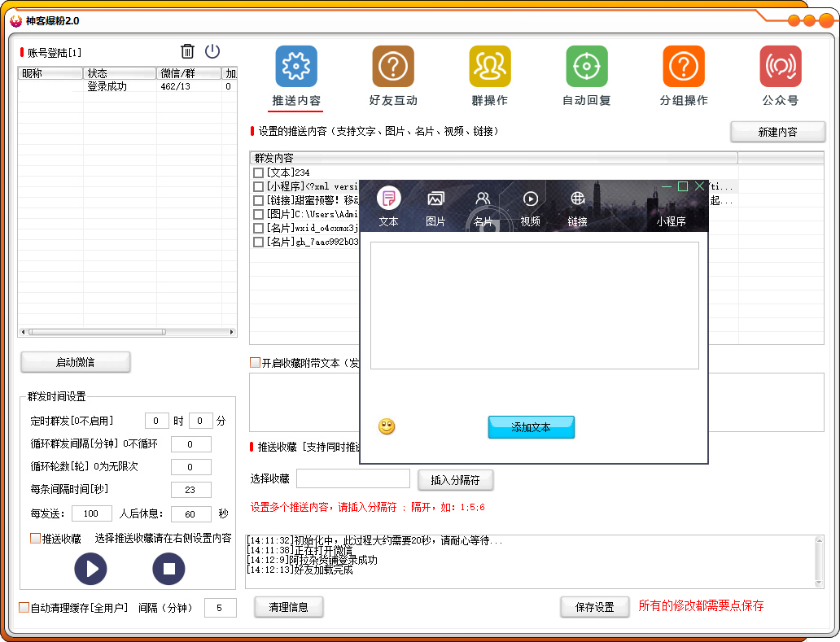840x642 pixels.
Task: Open the 推送内容 section icon
Action: [x=296, y=66]
